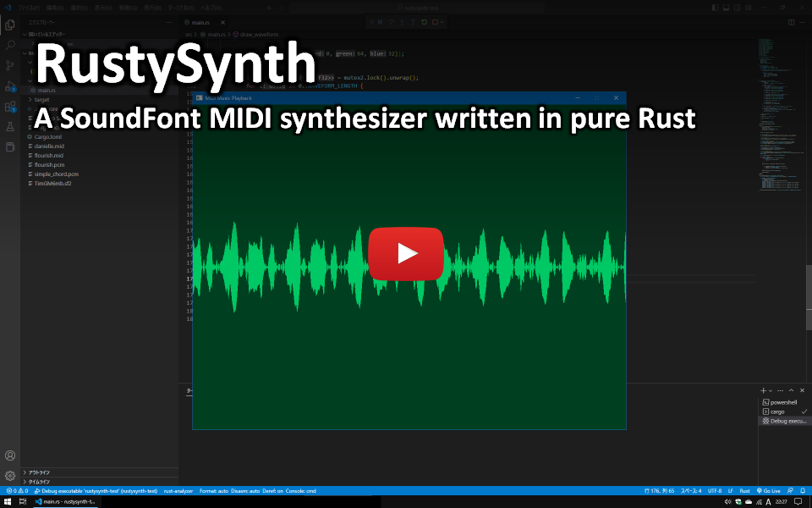812x508 pixels.
Task: Open the terminal panel more actions menu
Action: (x=781, y=390)
